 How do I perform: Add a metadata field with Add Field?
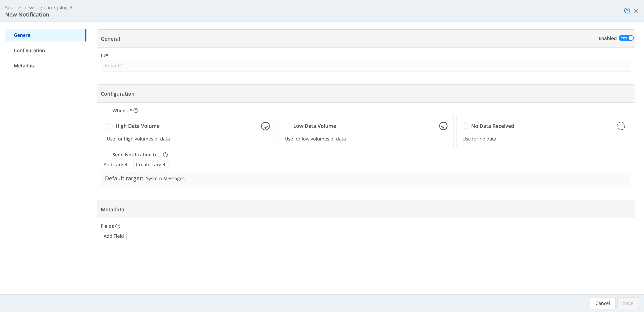tap(114, 236)
